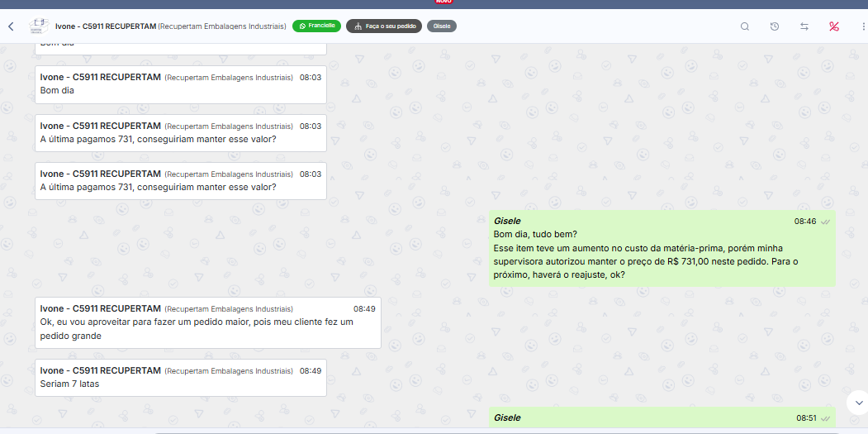Click the transfer conversation arrows icon
868x434 pixels.
(804, 26)
